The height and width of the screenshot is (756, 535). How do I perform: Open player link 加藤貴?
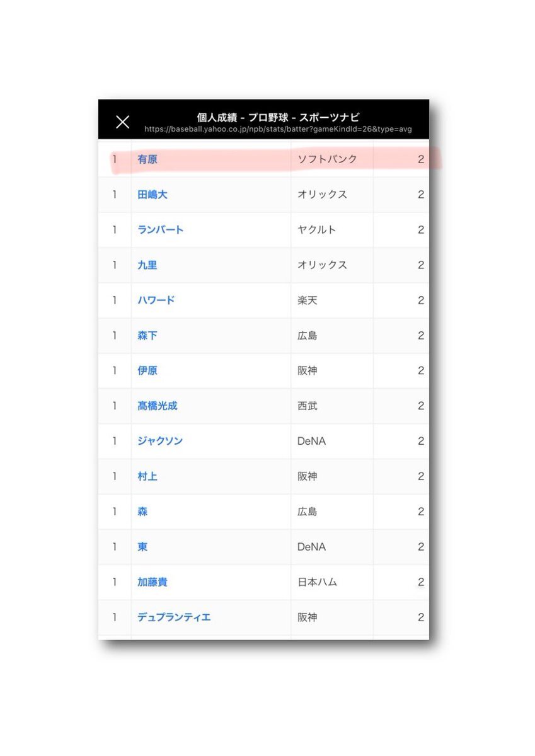152,582
